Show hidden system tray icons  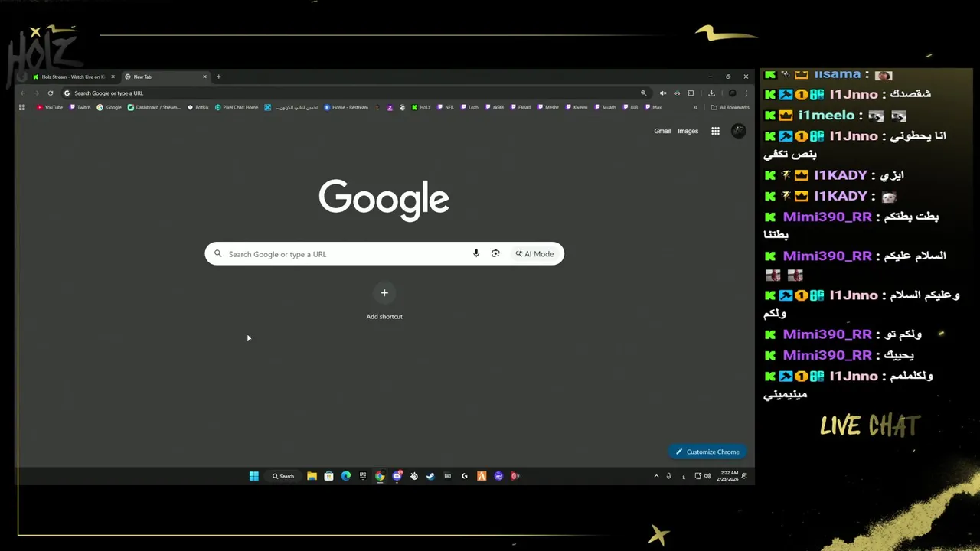656,476
